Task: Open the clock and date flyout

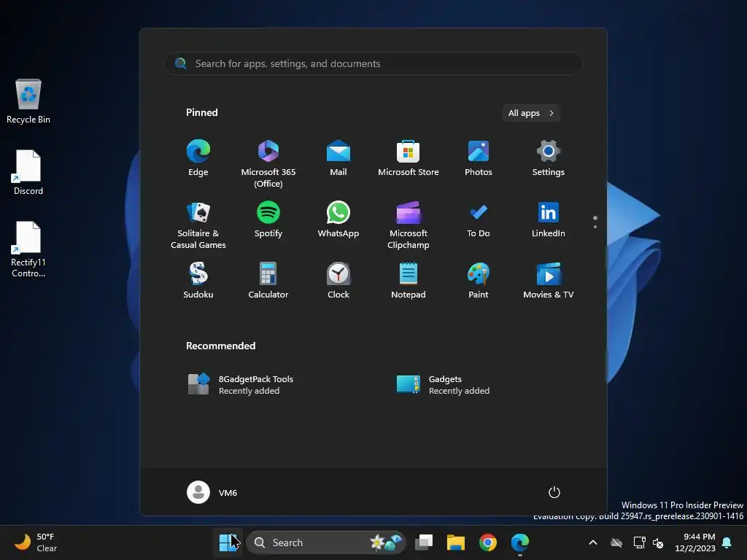Action: [695, 542]
